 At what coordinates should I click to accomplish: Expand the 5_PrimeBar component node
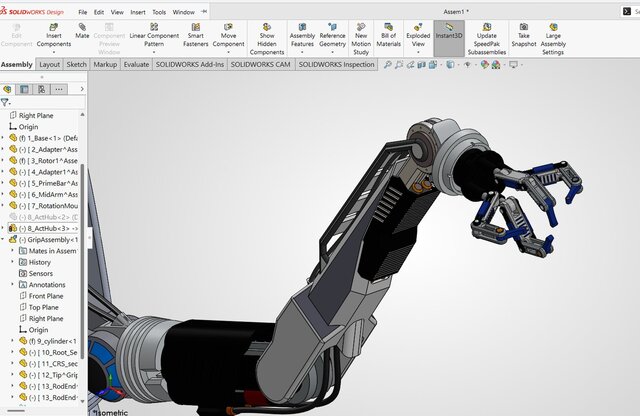pyautogui.click(x=2, y=183)
